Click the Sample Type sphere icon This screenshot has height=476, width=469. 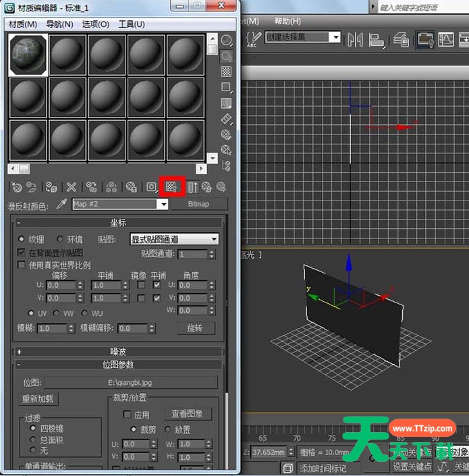click(x=226, y=41)
